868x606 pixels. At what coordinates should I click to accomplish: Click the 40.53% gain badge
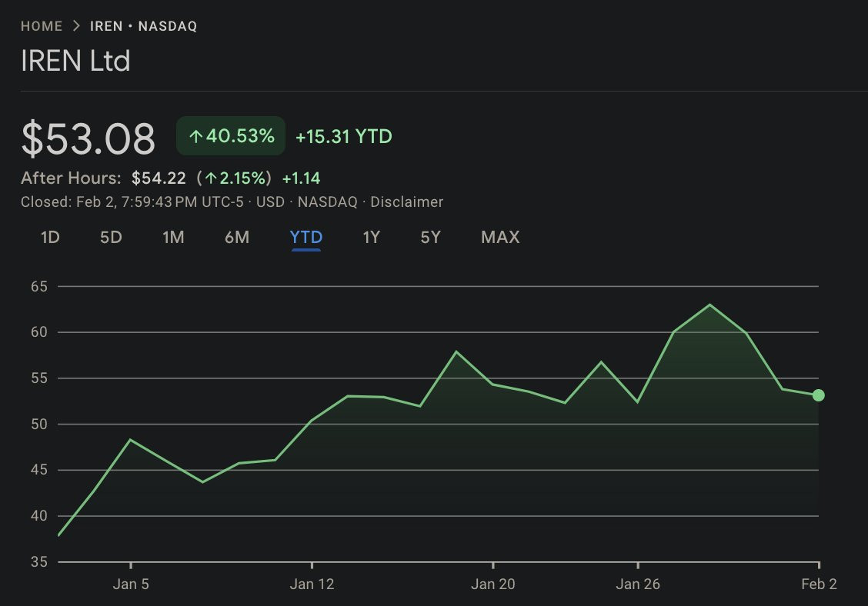tap(231, 135)
